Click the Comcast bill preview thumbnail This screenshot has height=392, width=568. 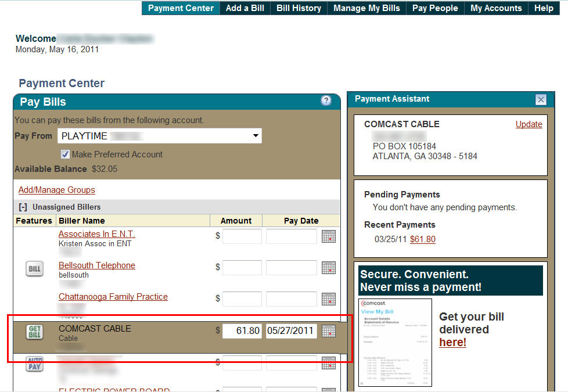coord(395,343)
